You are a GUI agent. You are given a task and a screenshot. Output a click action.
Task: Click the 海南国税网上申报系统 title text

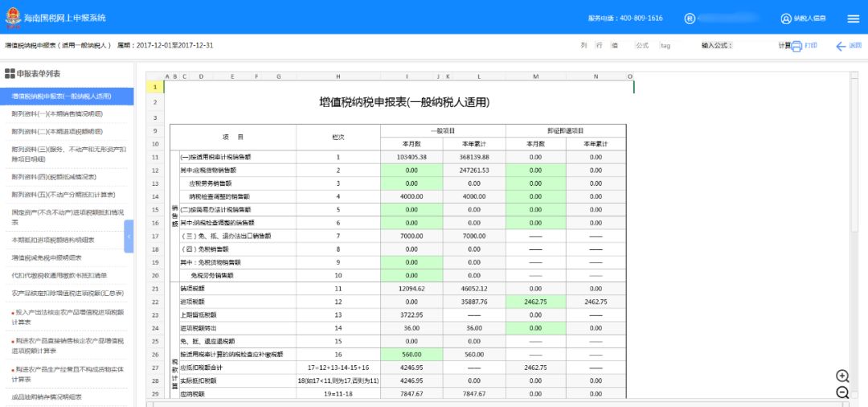(65, 18)
